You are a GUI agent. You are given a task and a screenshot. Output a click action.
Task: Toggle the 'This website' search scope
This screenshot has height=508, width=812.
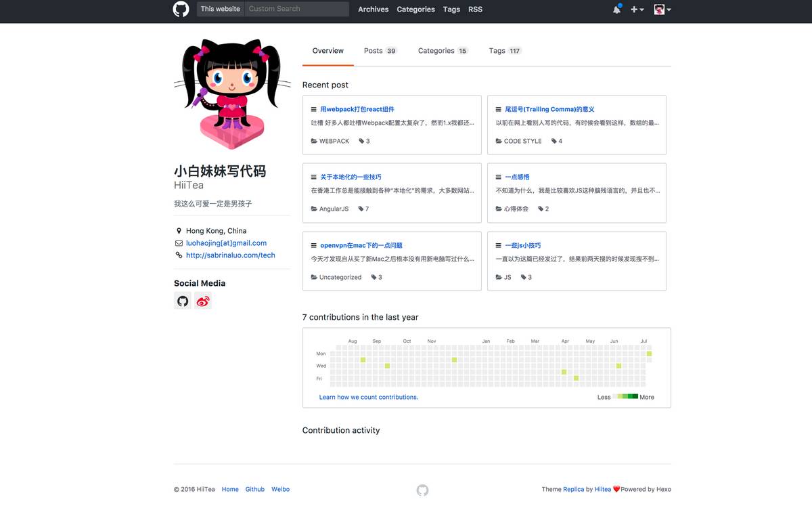[221, 9]
